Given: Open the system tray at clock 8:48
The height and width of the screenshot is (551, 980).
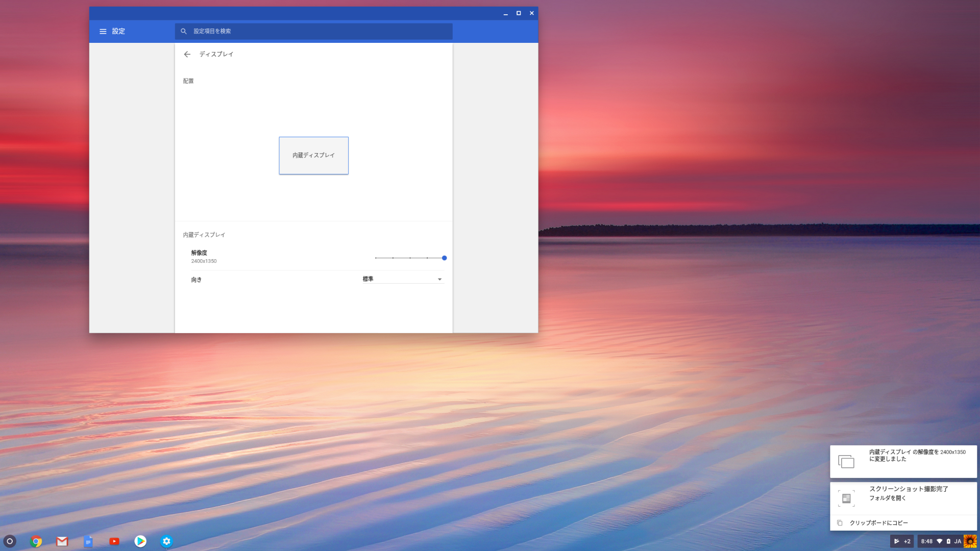Looking at the screenshot, I should coord(926,541).
